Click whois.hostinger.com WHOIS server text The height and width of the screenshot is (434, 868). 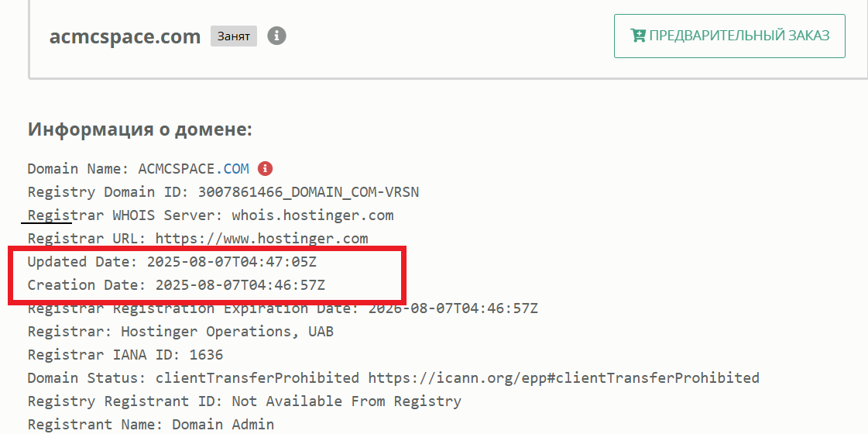pyautogui.click(x=312, y=215)
